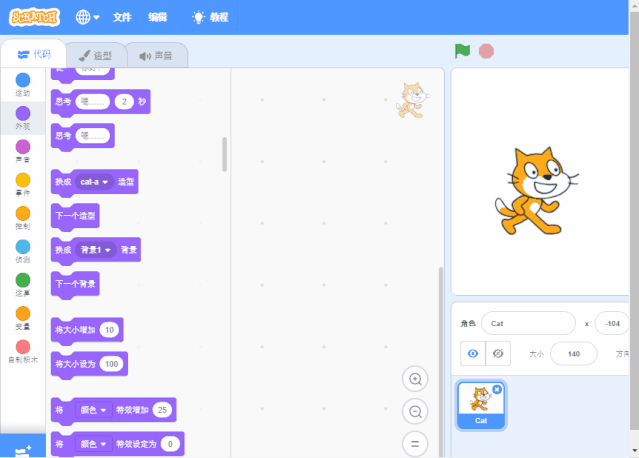Screen dimensions: 639x458
Task: Click the block palette scrollbar thumb
Action: coord(225,154)
